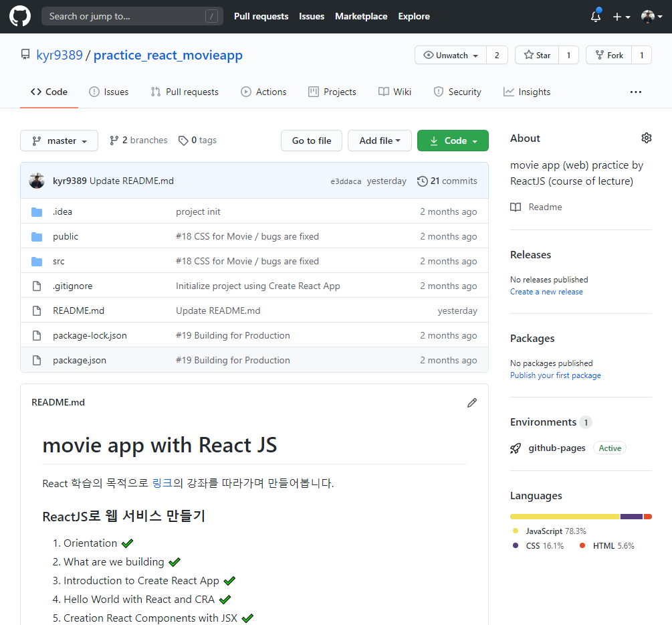This screenshot has height=625, width=672.
Task: Open the repository Pull requests tab
Action: [x=185, y=92]
